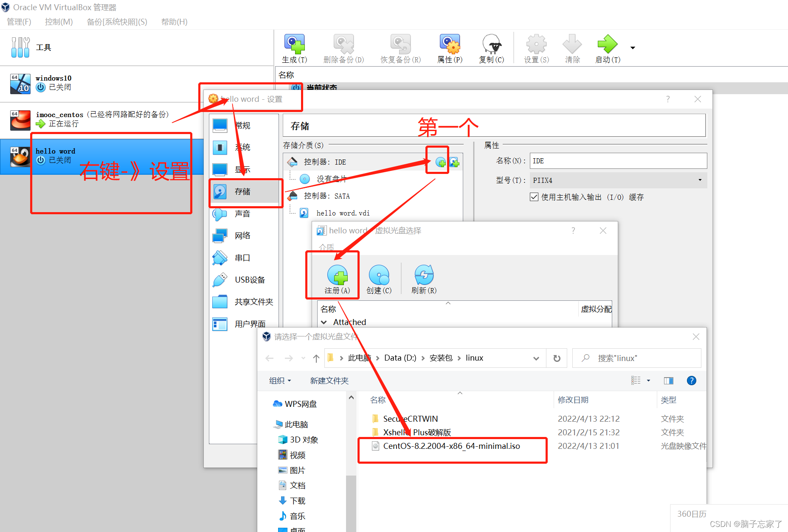Select the Xshell6 Plus破解版 folder
This screenshot has height=532, width=788.
tap(417, 433)
